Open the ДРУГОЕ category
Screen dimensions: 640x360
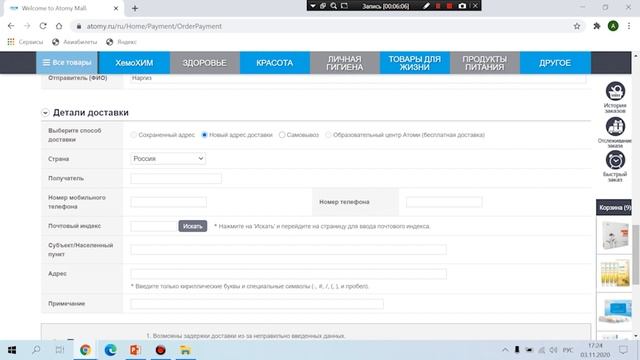point(555,63)
